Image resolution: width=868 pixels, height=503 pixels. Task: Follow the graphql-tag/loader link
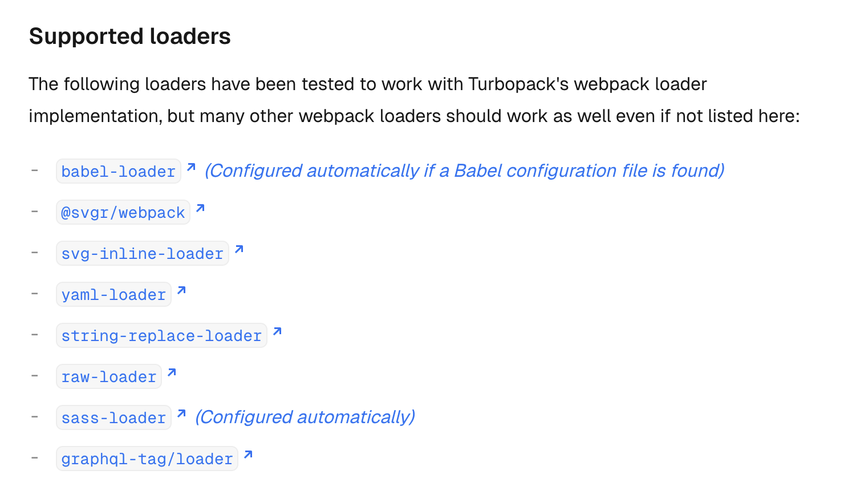[147, 459]
